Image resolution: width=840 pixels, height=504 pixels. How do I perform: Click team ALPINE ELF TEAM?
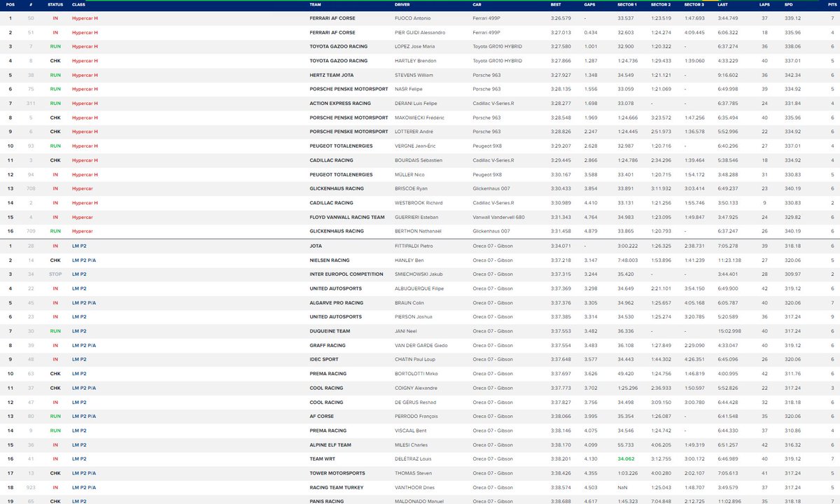(x=330, y=444)
